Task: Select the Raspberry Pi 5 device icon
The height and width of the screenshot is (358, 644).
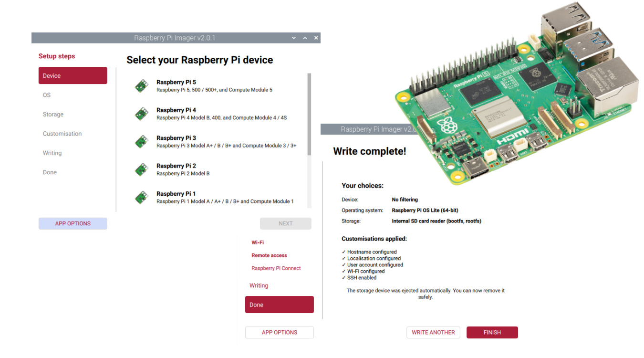Action: pyautogui.click(x=141, y=85)
